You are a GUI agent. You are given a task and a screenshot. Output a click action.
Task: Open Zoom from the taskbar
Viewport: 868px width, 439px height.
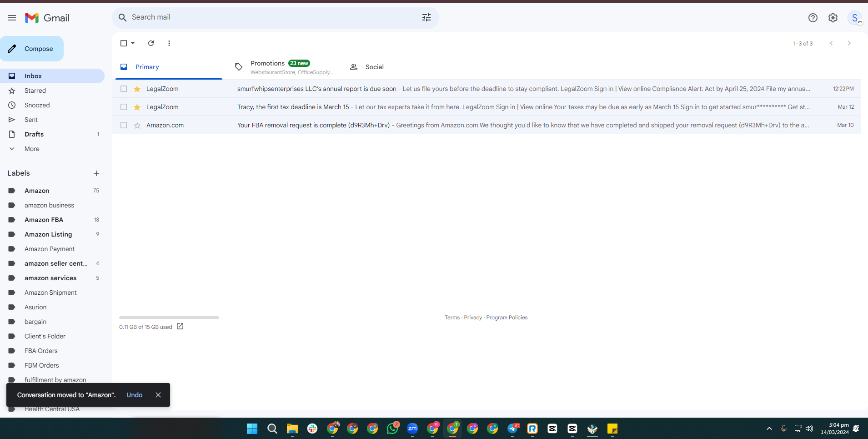click(412, 429)
